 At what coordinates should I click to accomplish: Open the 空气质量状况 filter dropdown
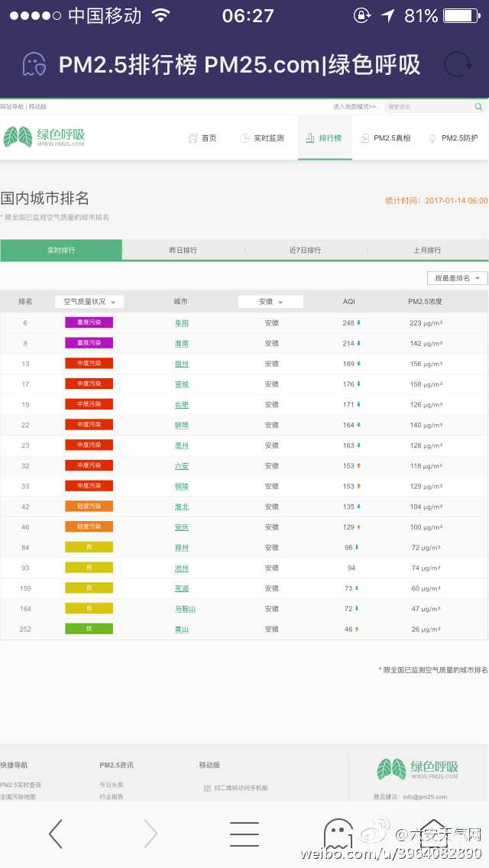[89, 302]
